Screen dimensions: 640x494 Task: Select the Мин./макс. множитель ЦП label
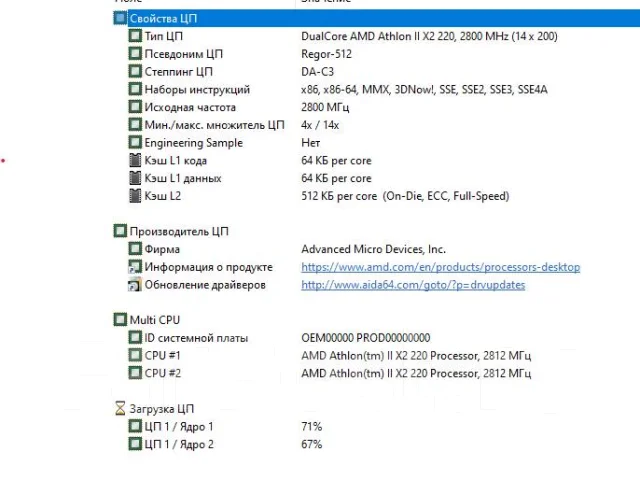[214, 125]
